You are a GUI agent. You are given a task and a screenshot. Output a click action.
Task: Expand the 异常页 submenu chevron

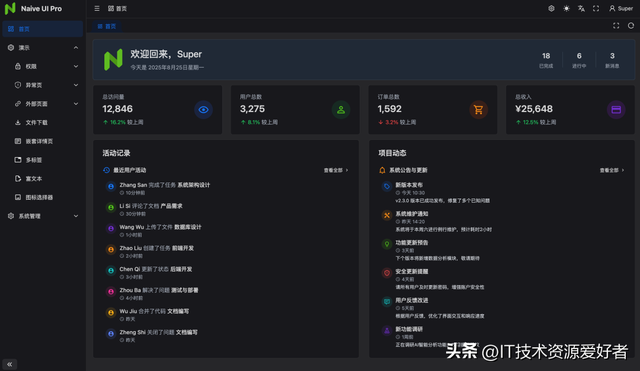point(76,85)
